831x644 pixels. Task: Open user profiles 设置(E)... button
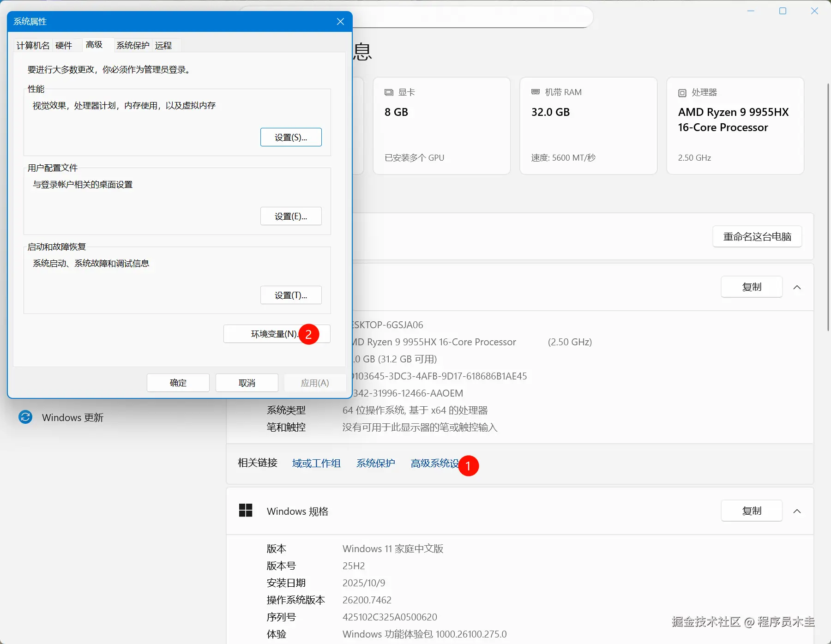pyautogui.click(x=291, y=216)
